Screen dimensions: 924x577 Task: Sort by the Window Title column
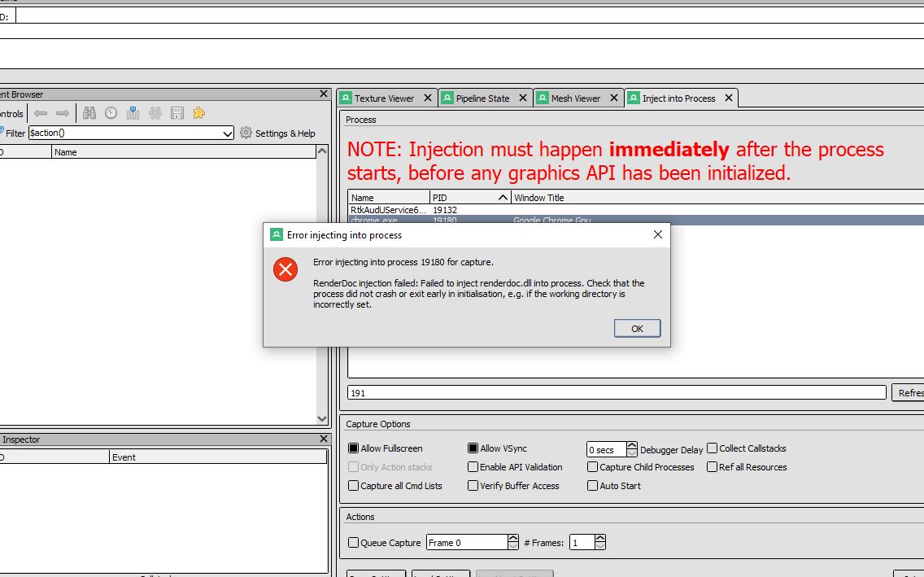click(717, 198)
